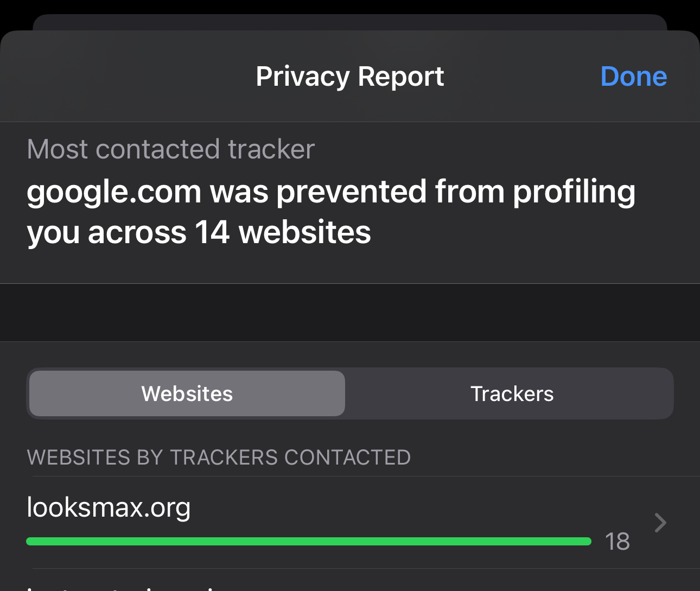Viewport: 700px width, 591px height.
Task: Click the dark background card behind sheet
Action: click(350, 22)
